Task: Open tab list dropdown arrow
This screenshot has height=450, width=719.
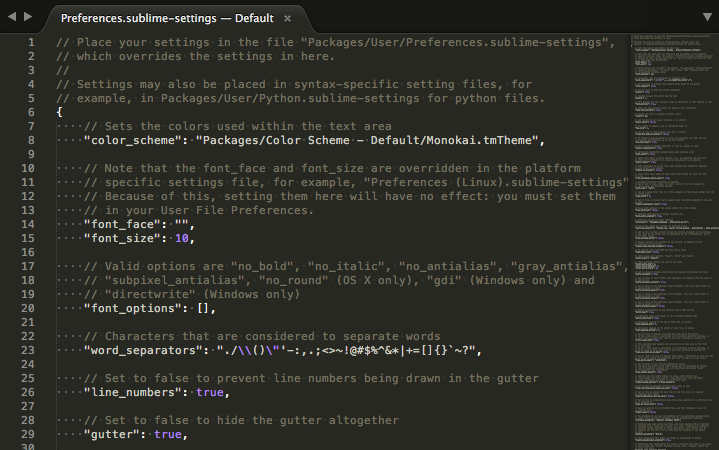Action: click(x=707, y=17)
